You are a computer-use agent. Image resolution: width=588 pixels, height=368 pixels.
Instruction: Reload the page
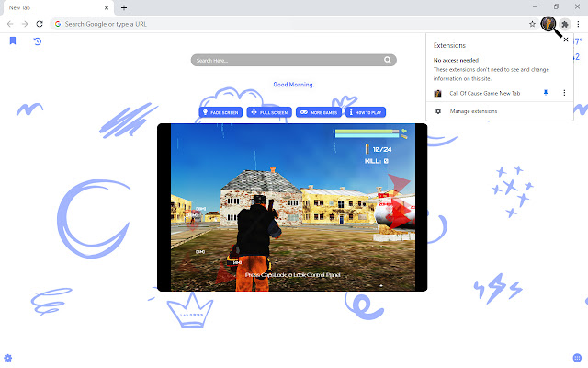click(40, 23)
